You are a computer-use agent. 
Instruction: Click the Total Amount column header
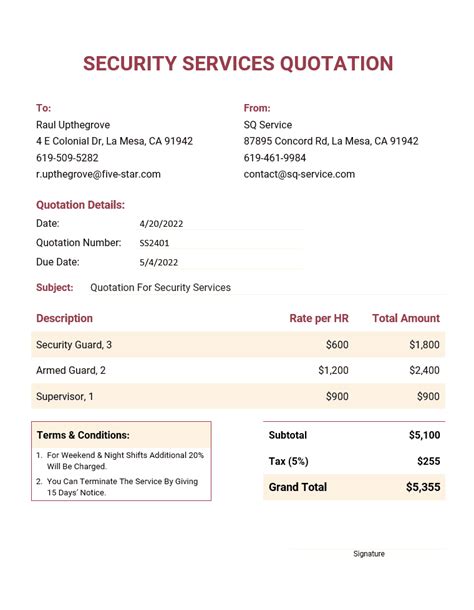(x=406, y=318)
